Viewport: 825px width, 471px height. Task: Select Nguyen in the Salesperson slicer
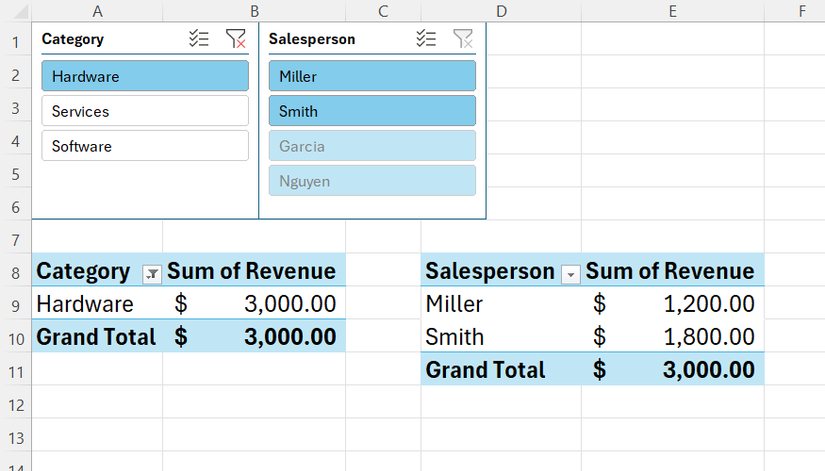(372, 181)
